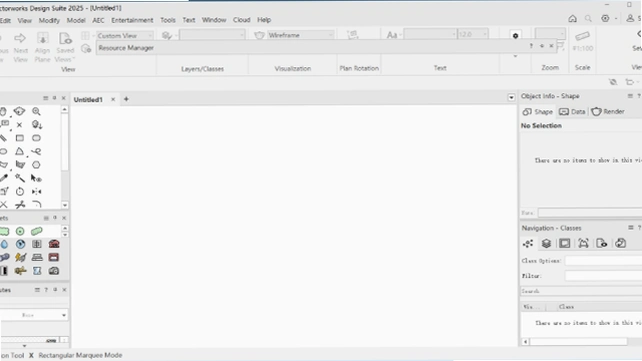
Task: Open the Entertainment menu
Action: coord(132,20)
